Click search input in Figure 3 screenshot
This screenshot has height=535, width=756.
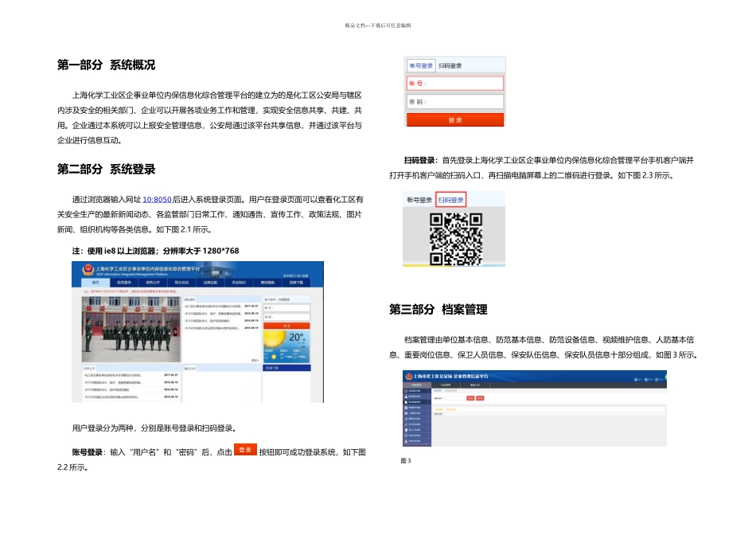coord(454,398)
